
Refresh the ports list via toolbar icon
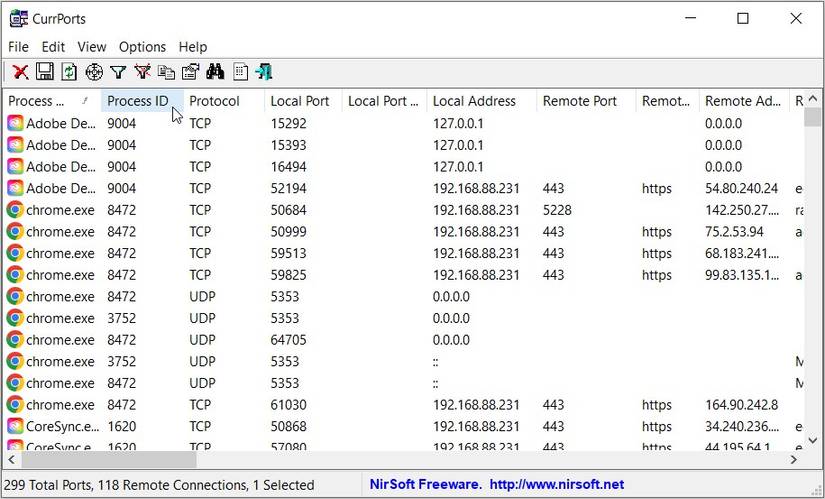click(69, 72)
